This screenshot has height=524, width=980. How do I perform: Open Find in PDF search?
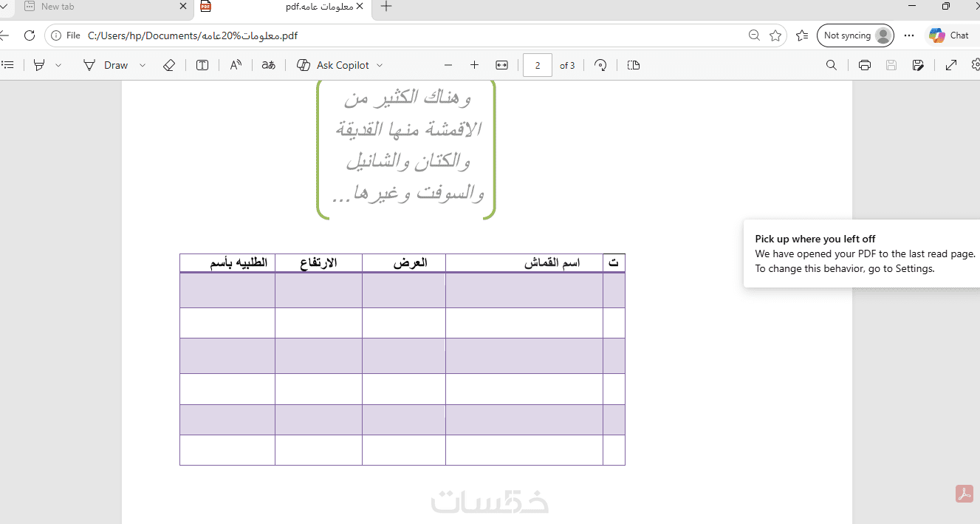(832, 65)
